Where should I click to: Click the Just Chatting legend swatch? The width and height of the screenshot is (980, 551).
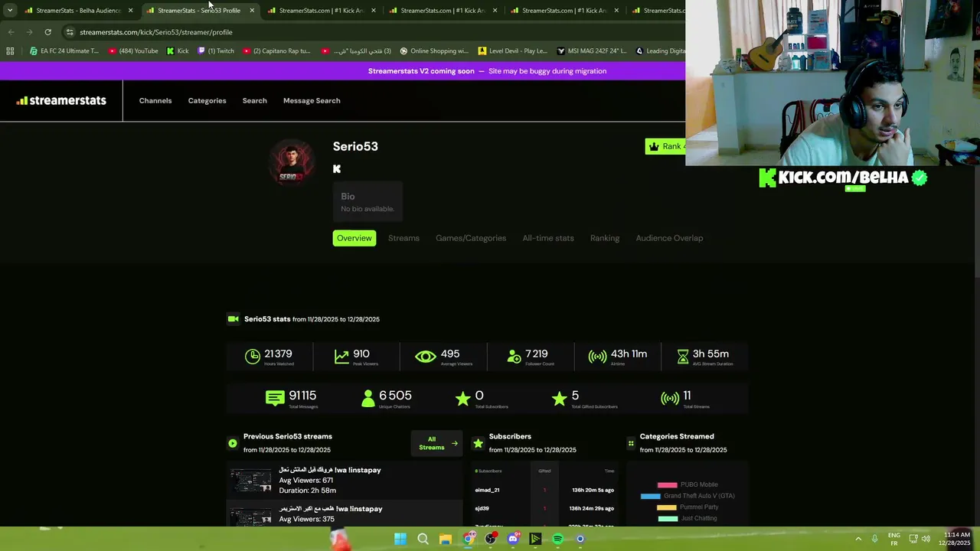click(668, 518)
